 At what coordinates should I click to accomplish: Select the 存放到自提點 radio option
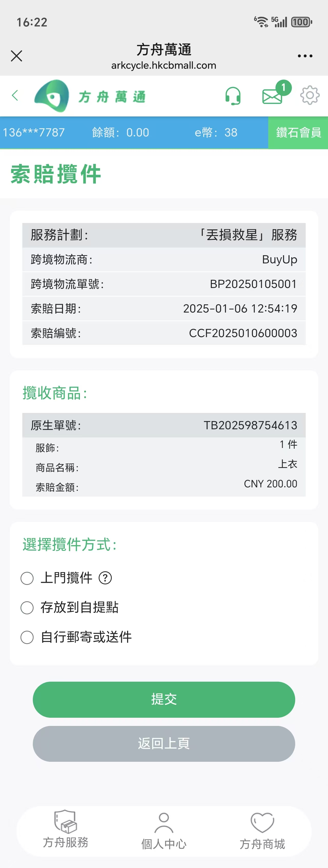27,608
